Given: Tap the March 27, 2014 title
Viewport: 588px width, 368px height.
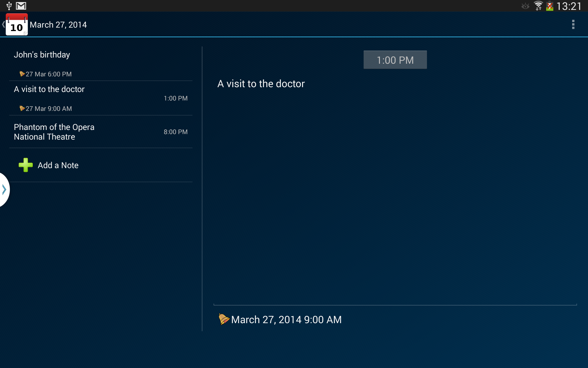Looking at the screenshot, I should [x=58, y=25].
